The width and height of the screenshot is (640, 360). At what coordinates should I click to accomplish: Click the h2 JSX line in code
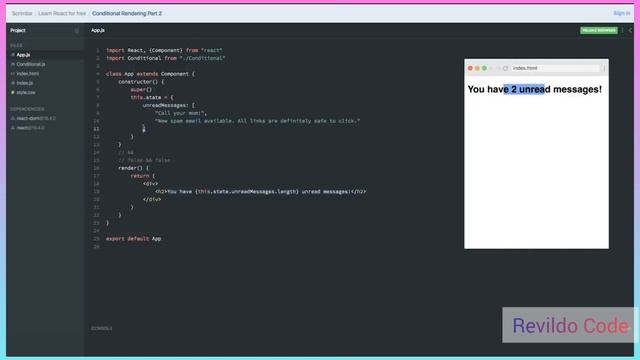click(260, 191)
